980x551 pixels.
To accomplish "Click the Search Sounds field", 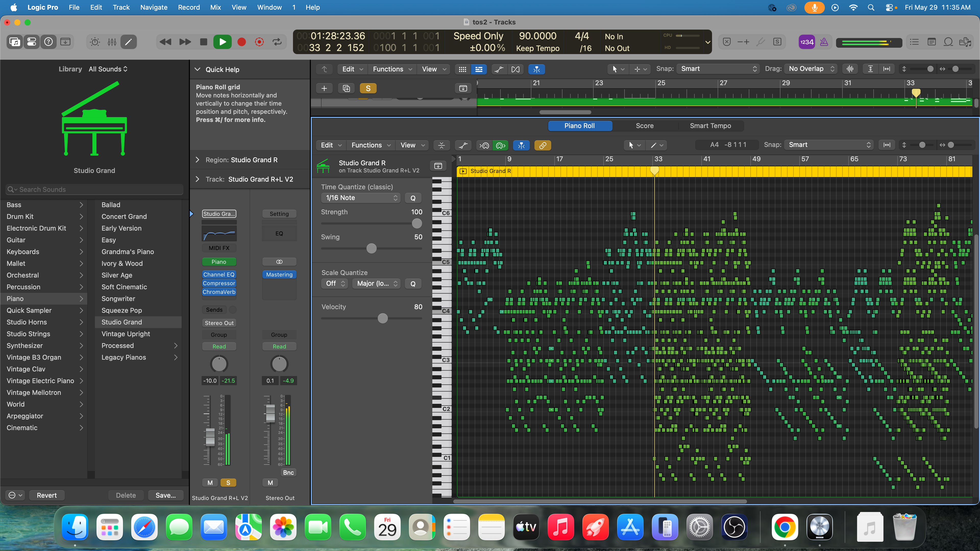I will point(94,189).
